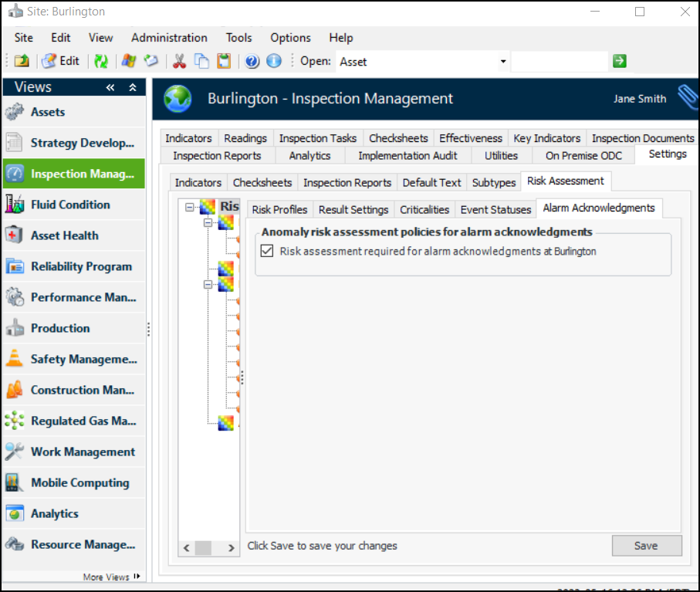Click the Paste clipboard toolbar icon

click(224, 62)
